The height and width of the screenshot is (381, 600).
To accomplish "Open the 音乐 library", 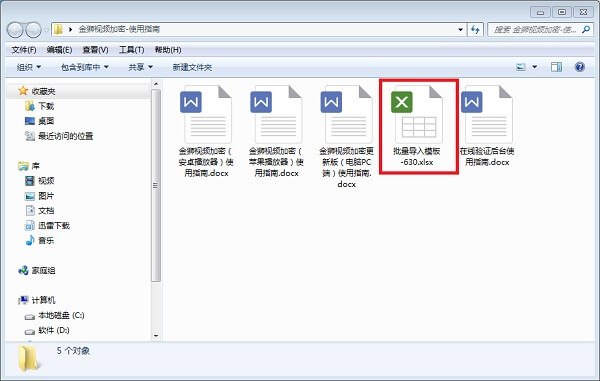I will (x=46, y=240).
